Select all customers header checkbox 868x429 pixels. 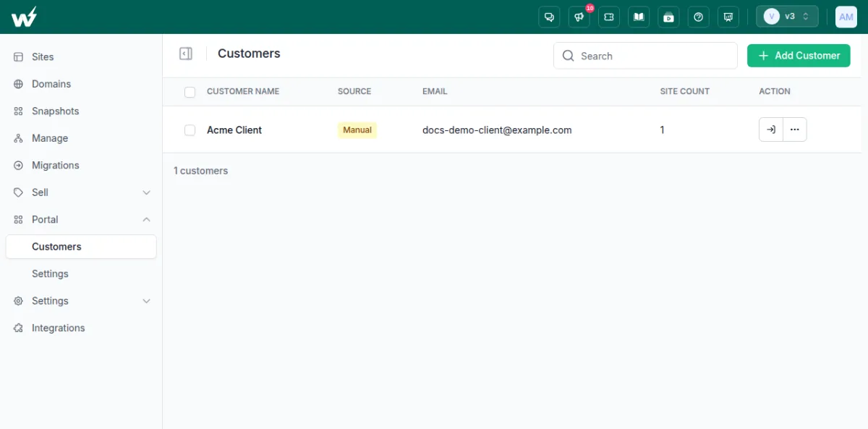[x=190, y=92]
